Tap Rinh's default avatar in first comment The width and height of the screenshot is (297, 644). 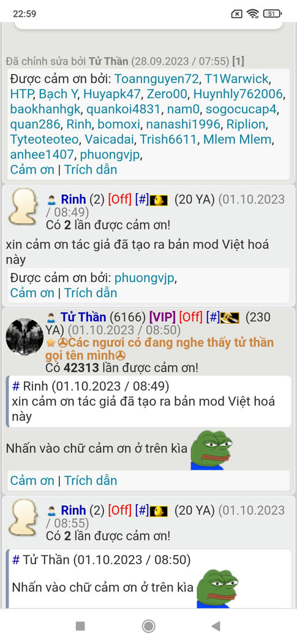(x=23, y=207)
